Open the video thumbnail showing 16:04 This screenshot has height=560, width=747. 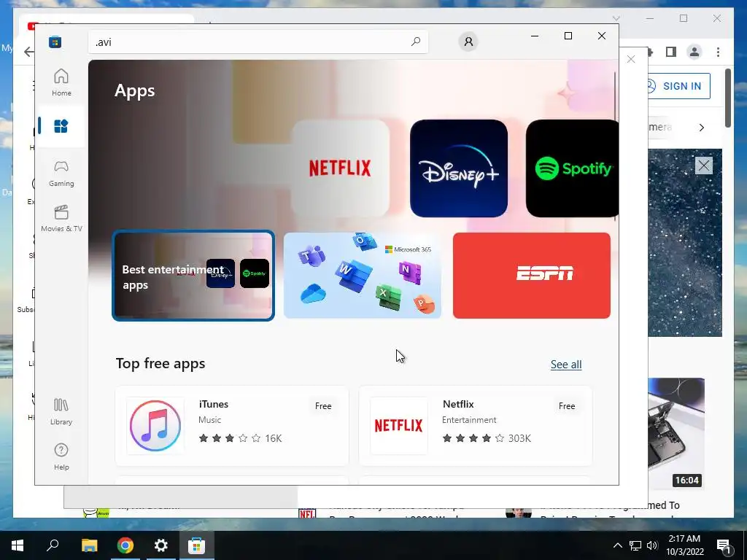tap(676, 432)
